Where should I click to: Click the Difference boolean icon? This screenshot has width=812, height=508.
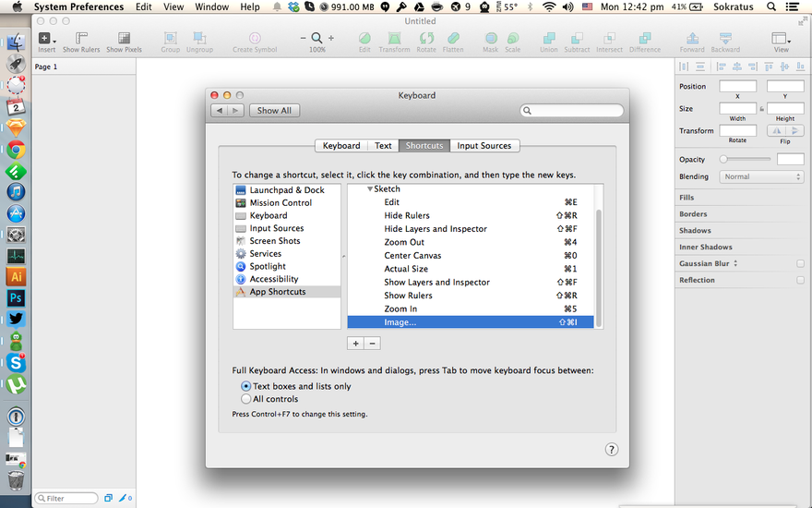(645, 42)
